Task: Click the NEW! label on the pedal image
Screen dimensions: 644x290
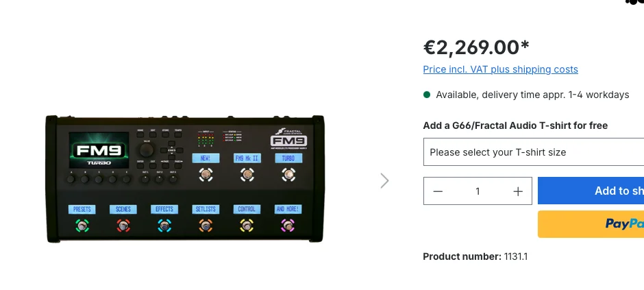Action: [x=206, y=158]
